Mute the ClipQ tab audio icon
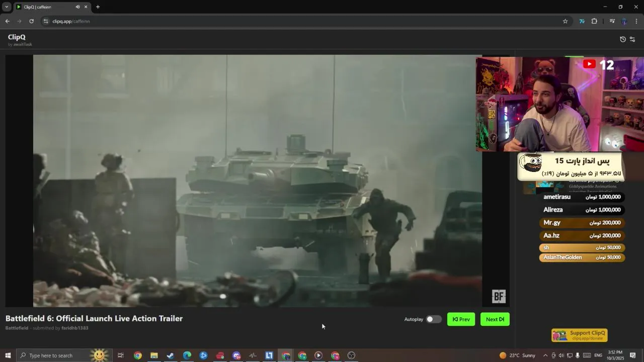Screen dimensions: 644x362 [x=77, y=7]
